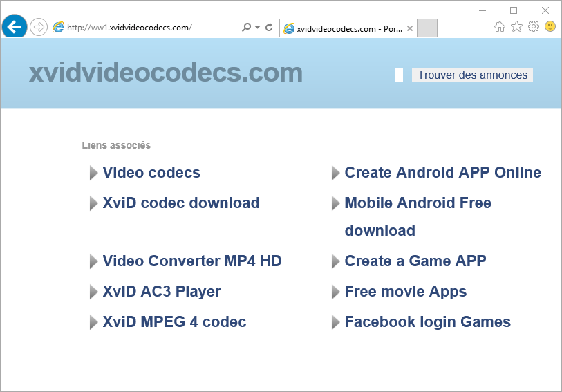Viewport: 562px width, 392px height.
Task: Click the smiley feedback icon
Action: (550, 26)
